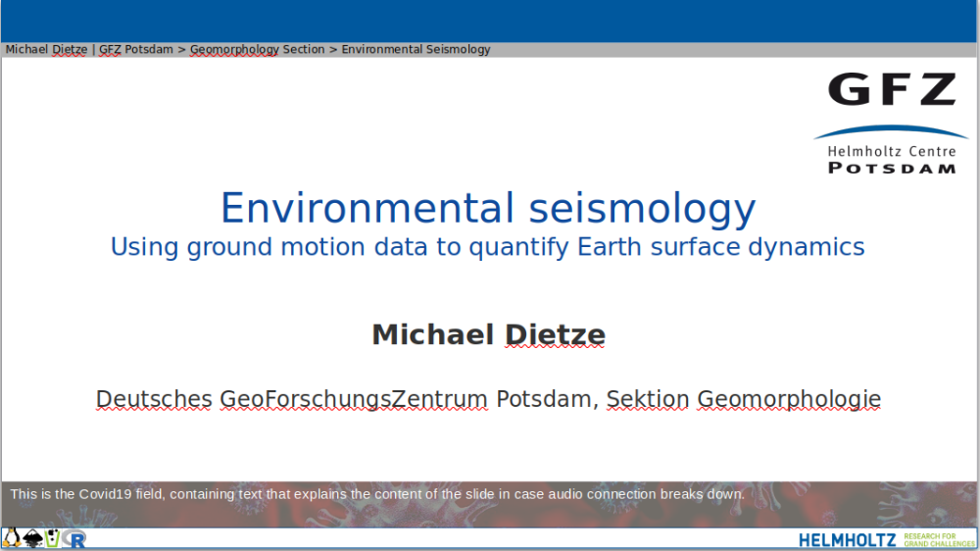The height and width of the screenshot is (551, 980).
Task: Click the green beaker logo icon
Action: click(x=53, y=538)
